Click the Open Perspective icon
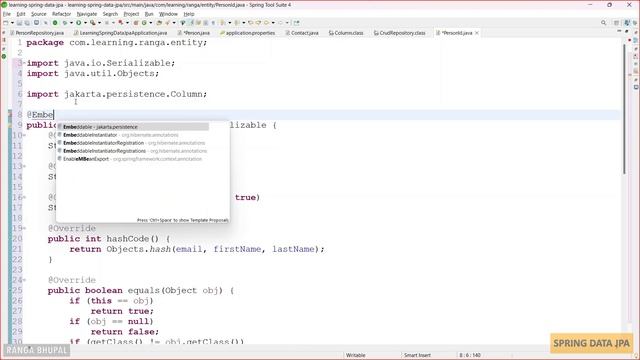640x360 pixels. coord(616,23)
